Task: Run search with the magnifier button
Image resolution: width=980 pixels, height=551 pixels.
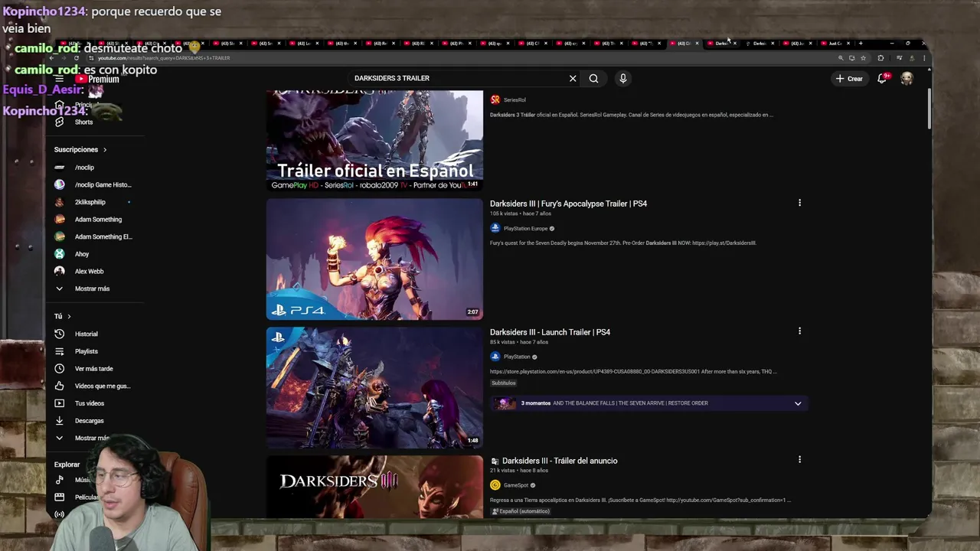Action: tap(594, 78)
